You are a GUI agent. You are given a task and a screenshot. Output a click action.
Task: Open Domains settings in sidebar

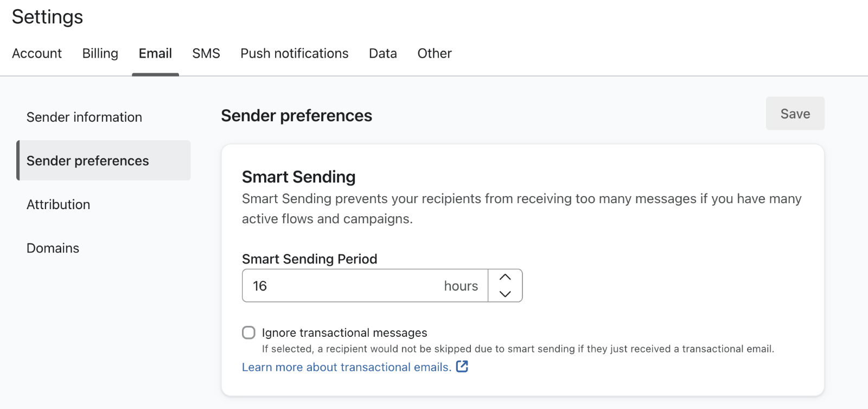point(53,248)
